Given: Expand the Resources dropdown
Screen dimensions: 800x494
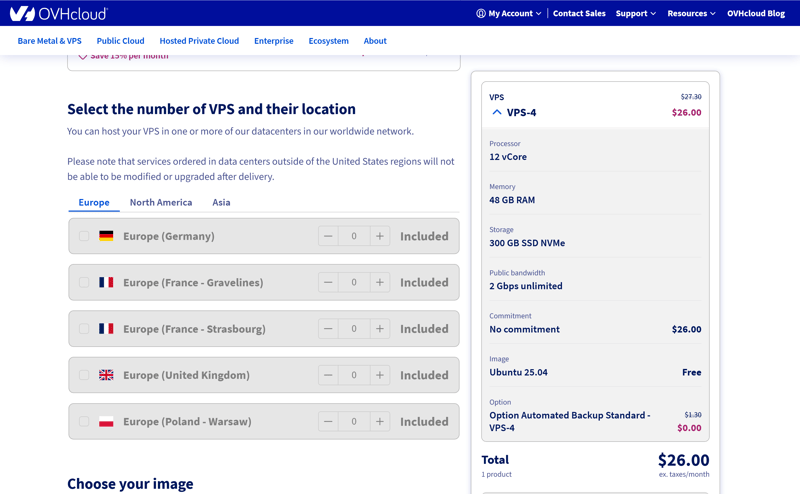Looking at the screenshot, I should click(691, 14).
